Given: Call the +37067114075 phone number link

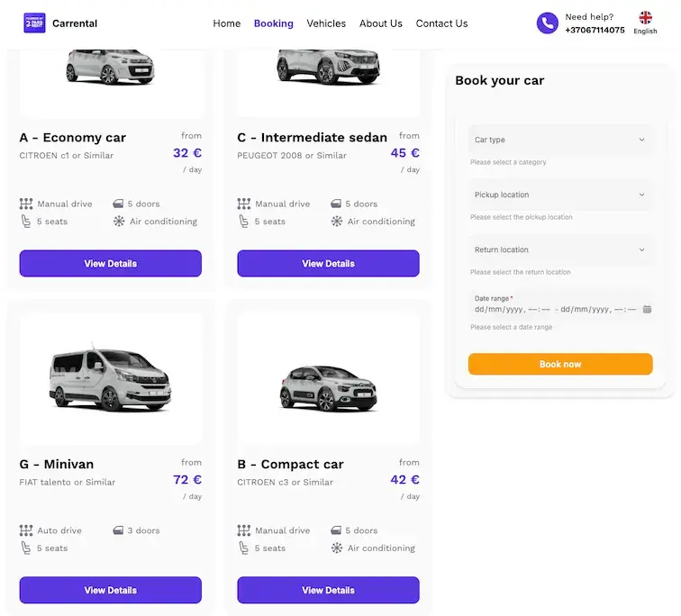Looking at the screenshot, I should (595, 30).
